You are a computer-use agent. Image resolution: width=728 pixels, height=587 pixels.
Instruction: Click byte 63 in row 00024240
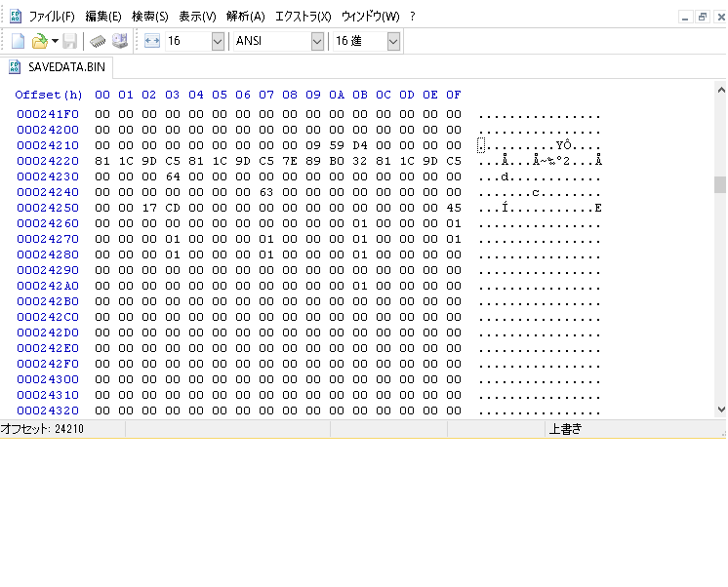(x=266, y=192)
